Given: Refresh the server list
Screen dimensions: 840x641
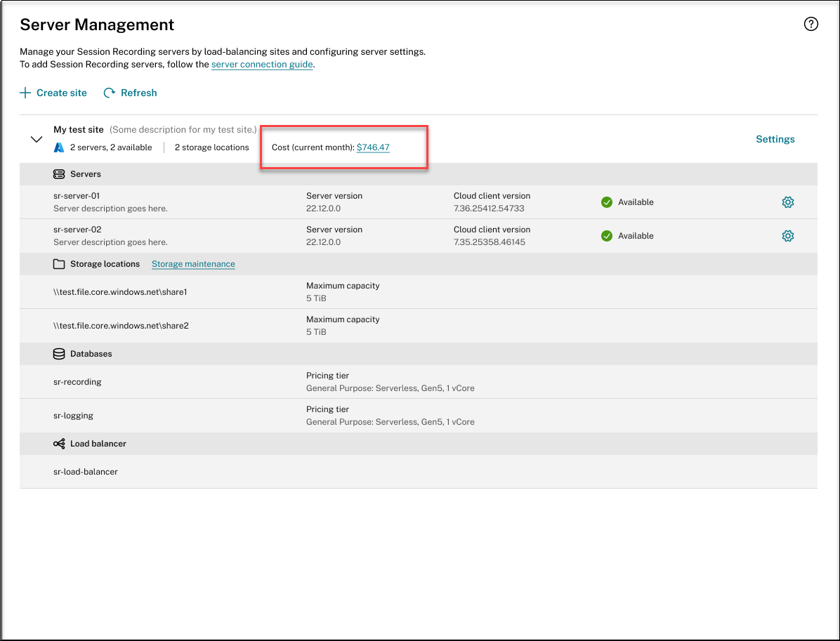Looking at the screenshot, I should [131, 93].
